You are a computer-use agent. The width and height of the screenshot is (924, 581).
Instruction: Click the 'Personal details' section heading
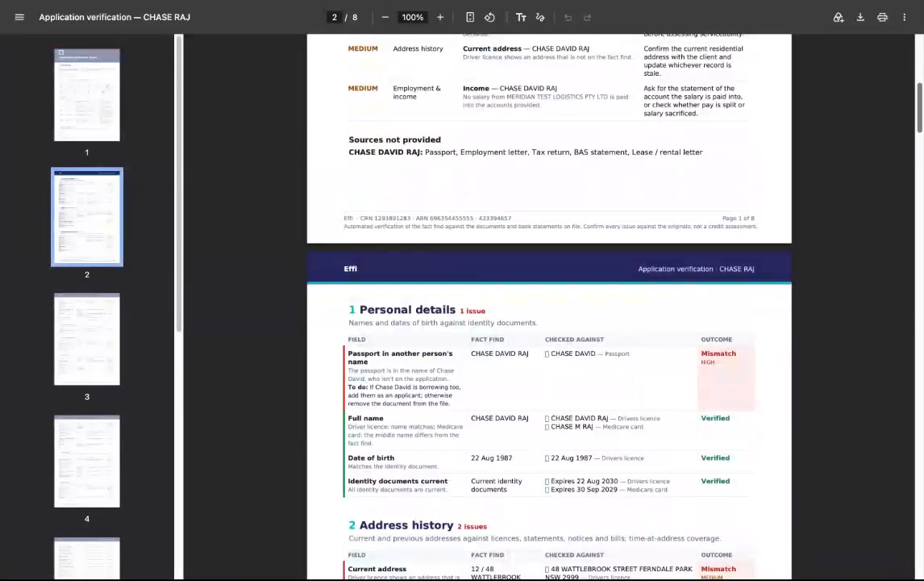[x=407, y=310]
